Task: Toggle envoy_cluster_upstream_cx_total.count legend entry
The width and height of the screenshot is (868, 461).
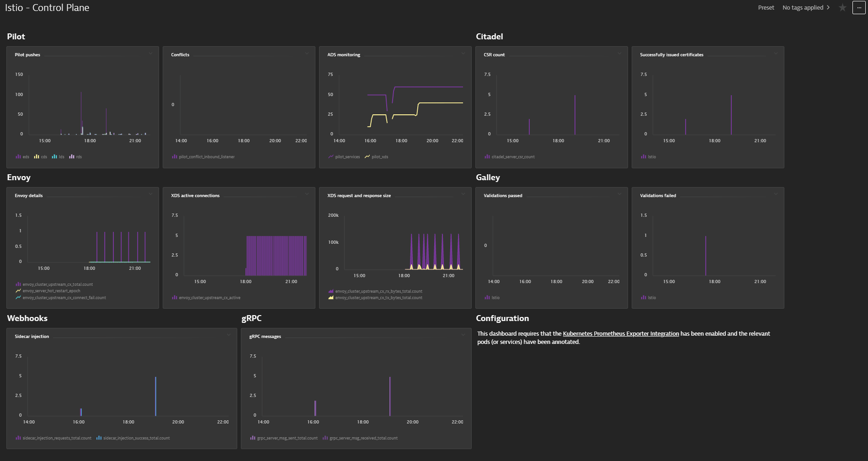Action: [x=54, y=284]
